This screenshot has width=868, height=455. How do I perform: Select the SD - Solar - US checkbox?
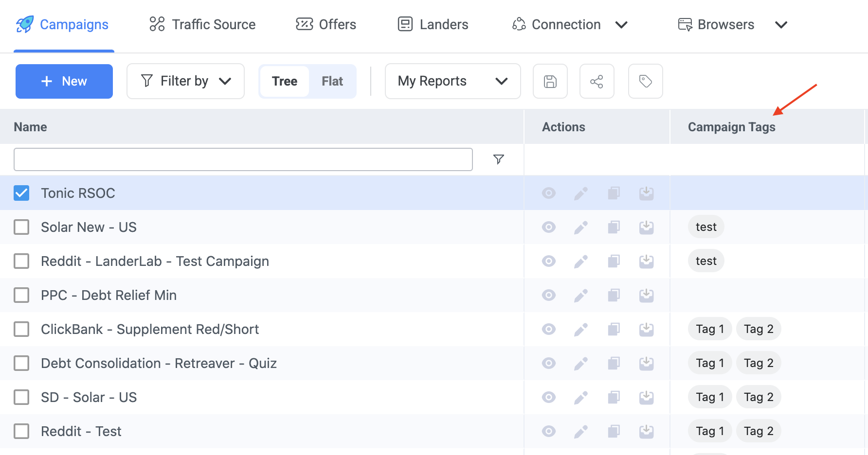point(21,397)
